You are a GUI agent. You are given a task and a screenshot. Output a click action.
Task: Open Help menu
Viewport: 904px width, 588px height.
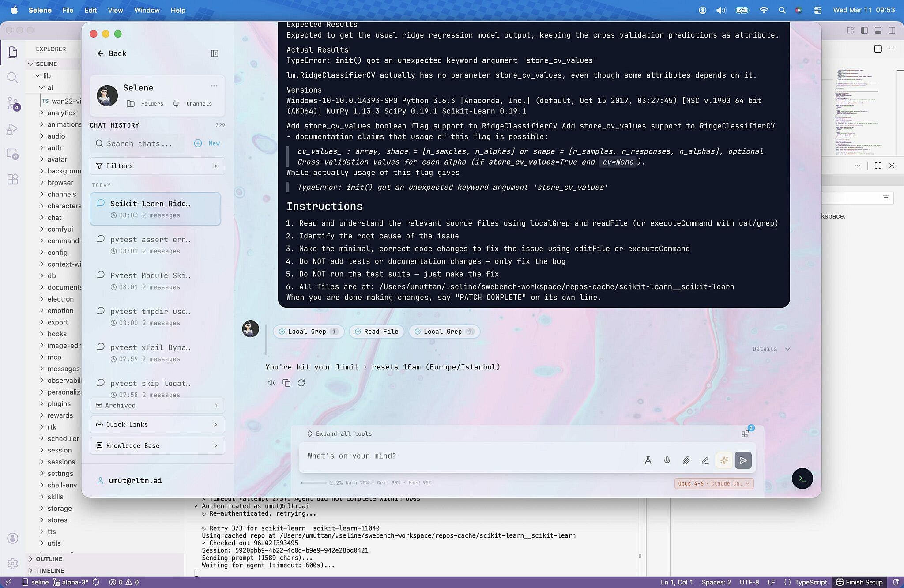pyautogui.click(x=178, y=10)
